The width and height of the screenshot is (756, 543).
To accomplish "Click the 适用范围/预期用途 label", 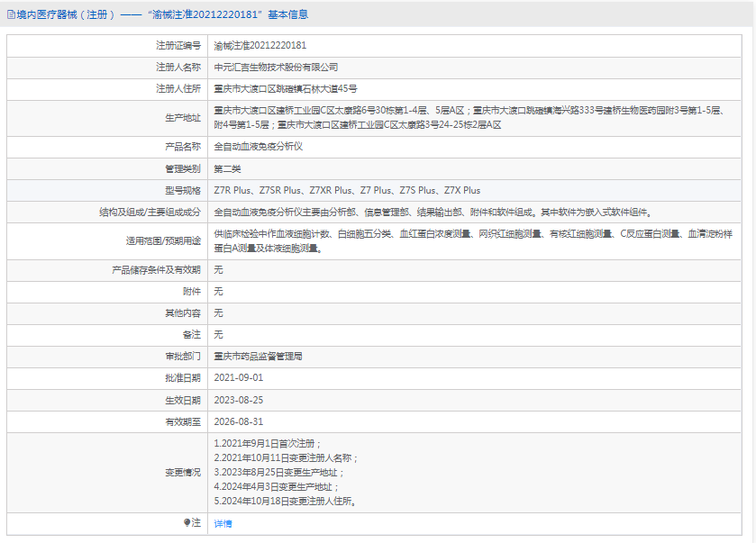I will 163,241.
